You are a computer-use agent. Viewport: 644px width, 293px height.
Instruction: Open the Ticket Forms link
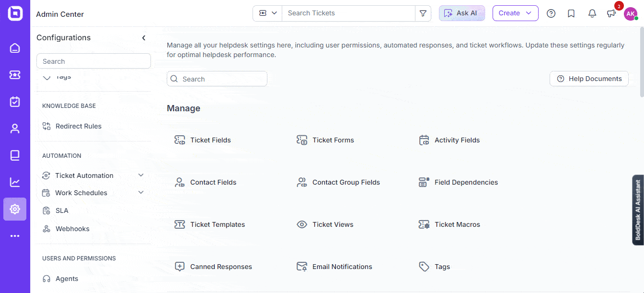click(333, 140)
